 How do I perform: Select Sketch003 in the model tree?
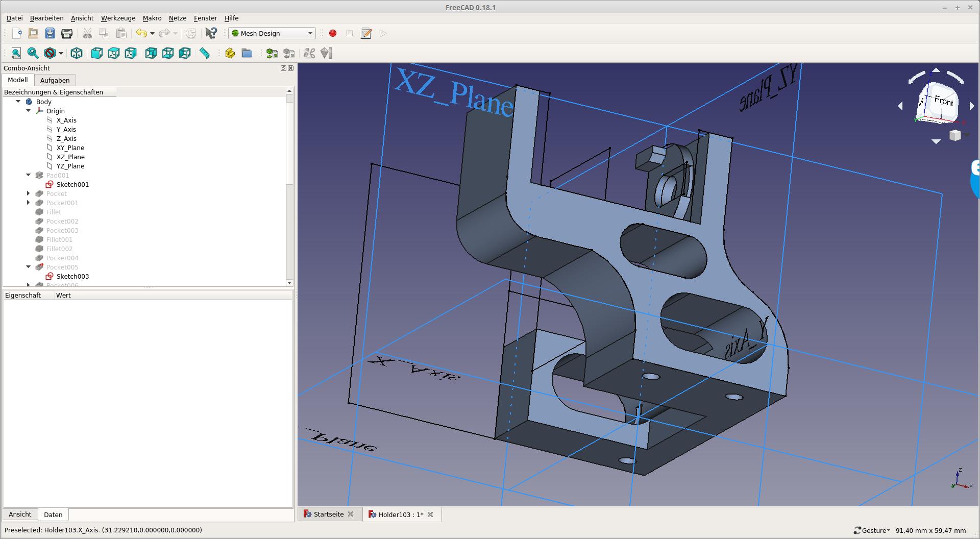coord(72,276)
